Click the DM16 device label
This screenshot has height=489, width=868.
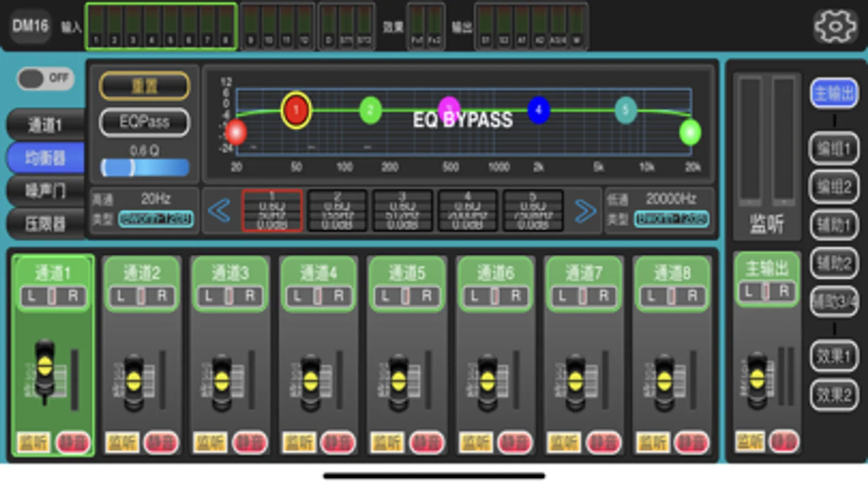tap(30, 26)
